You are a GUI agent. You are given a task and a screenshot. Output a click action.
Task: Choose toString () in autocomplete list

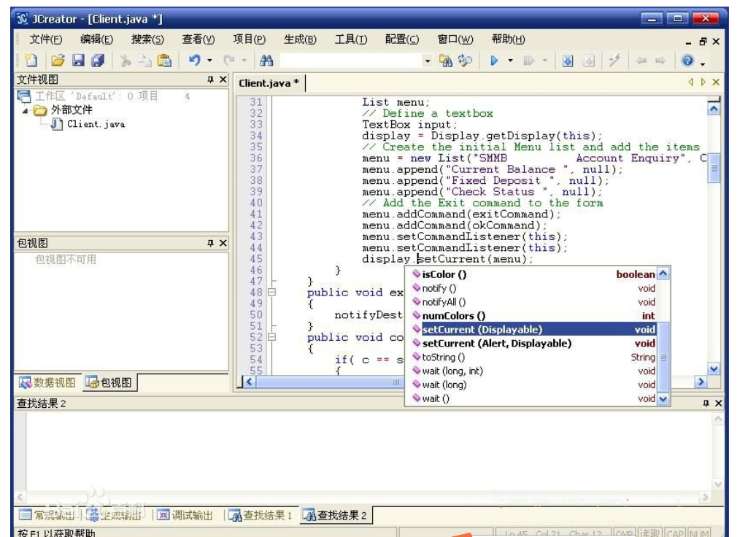[533, 358]
